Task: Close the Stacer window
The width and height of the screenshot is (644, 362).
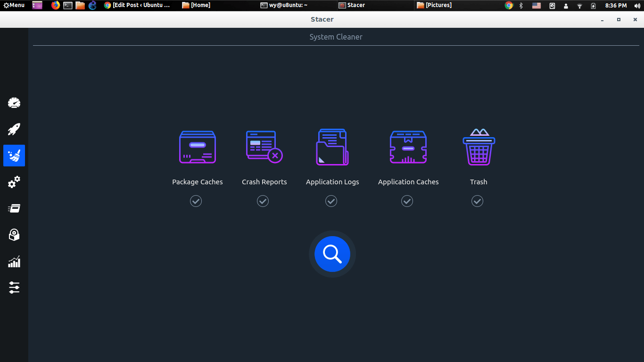Action: [x=635, y=20]
